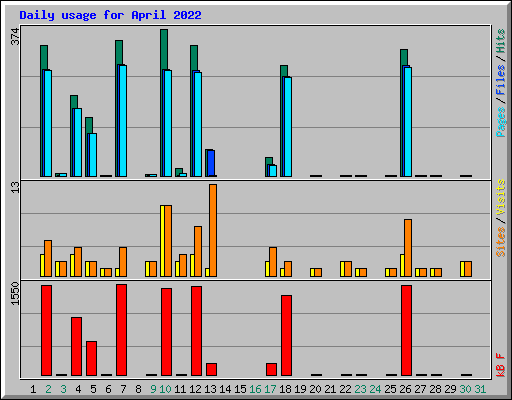Select day 21 on the date axis
This screenshot has width=512, height=400.
(x=330, y=389)
